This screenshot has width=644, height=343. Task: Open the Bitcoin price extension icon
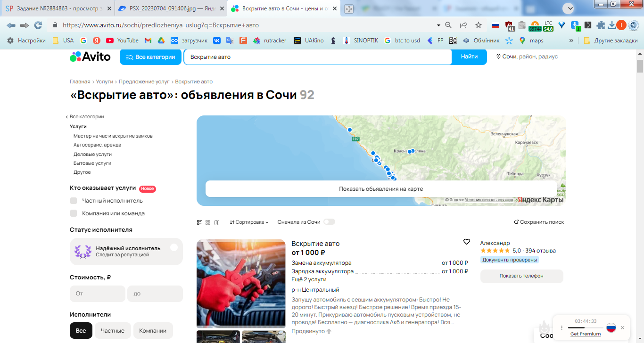[x=535, y=26]
